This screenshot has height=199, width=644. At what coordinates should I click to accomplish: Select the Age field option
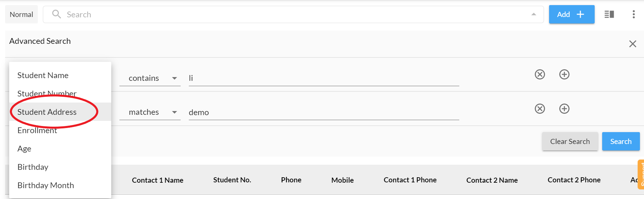(x=24, y=149)
